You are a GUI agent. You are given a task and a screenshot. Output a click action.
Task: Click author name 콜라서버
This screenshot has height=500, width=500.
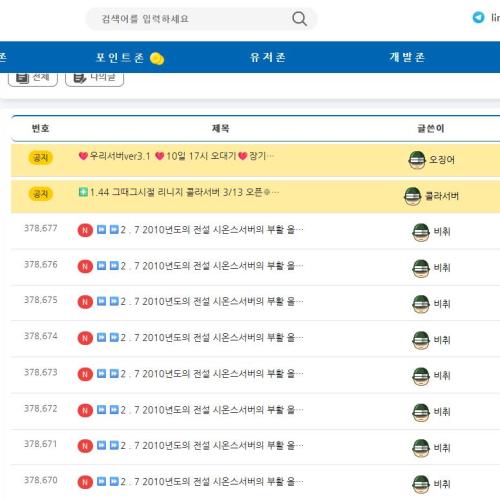pos(442,196)
